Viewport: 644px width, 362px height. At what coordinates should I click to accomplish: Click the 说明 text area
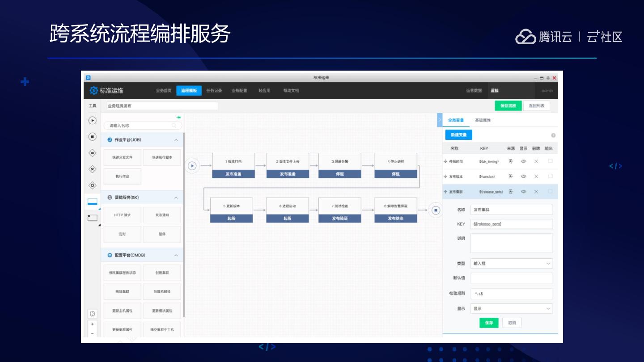tap(512, 243)
